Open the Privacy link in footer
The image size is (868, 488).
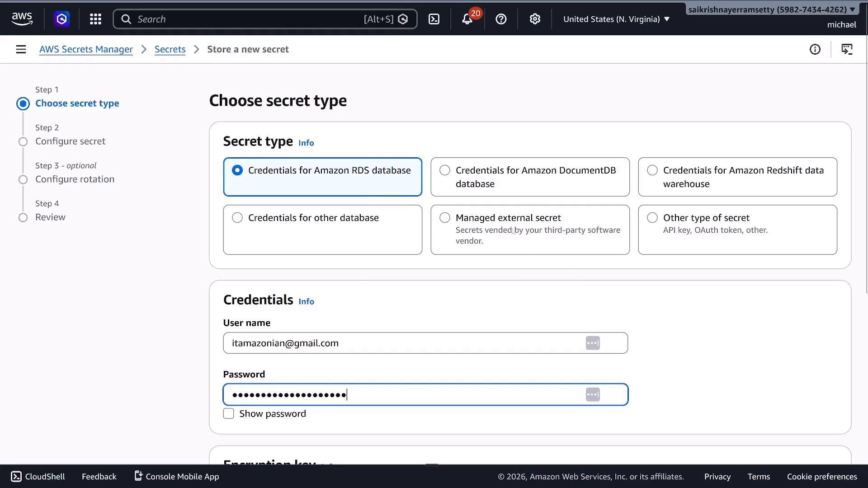click(x=717, y=477)
